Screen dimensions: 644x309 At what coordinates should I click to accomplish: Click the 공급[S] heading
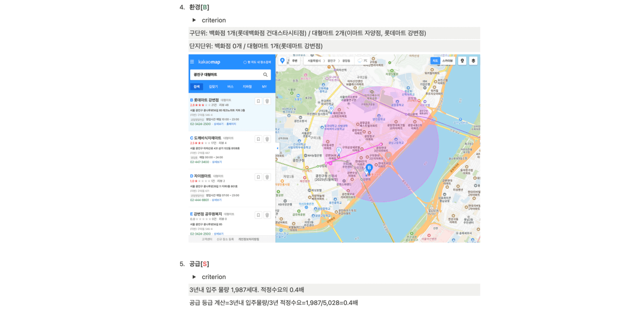coord(199,264)
